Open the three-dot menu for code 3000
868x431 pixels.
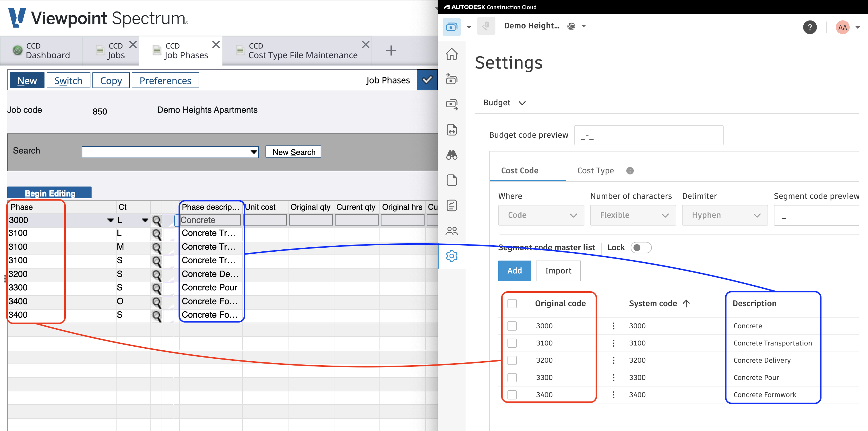click(613, 326)
